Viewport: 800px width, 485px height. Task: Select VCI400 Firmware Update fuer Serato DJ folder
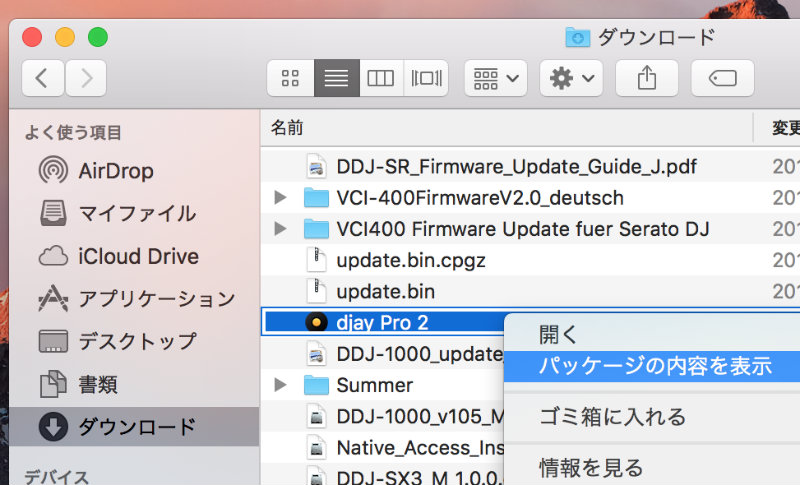(523, 229)
